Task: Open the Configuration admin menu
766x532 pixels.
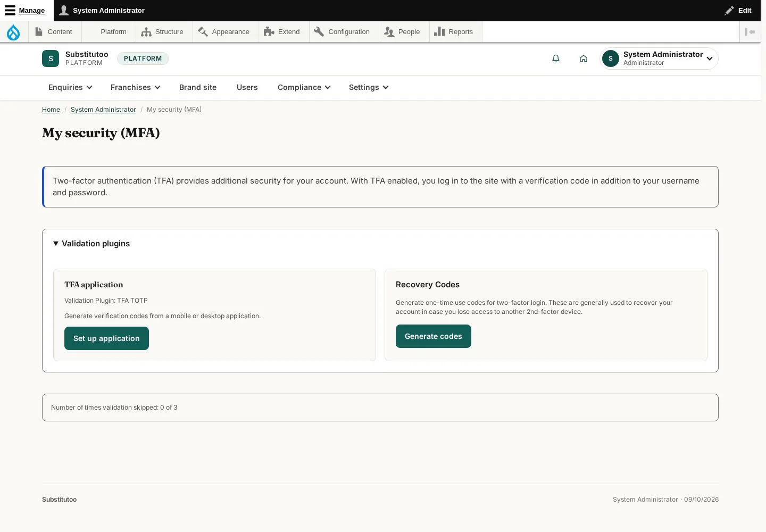Action: coord(343,32)
